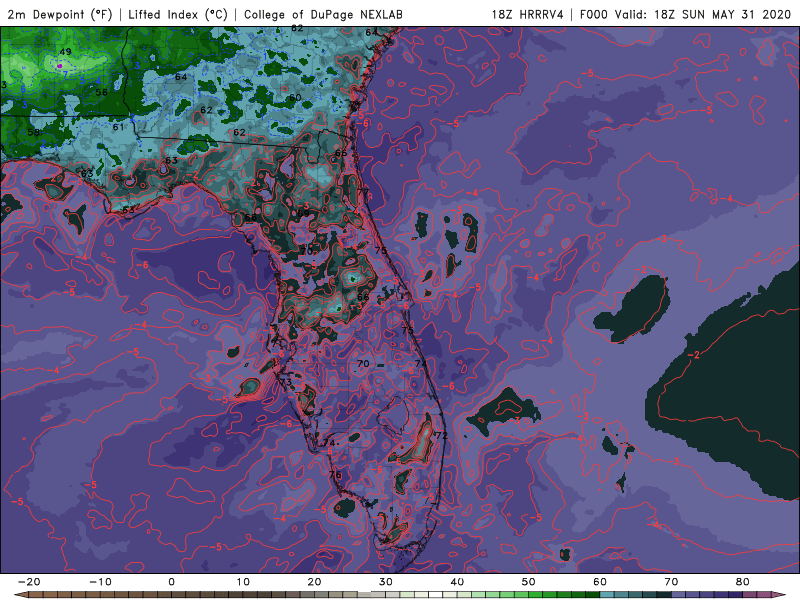
Task: Click the 80 label on the color scale
Action: click(743, 582)
